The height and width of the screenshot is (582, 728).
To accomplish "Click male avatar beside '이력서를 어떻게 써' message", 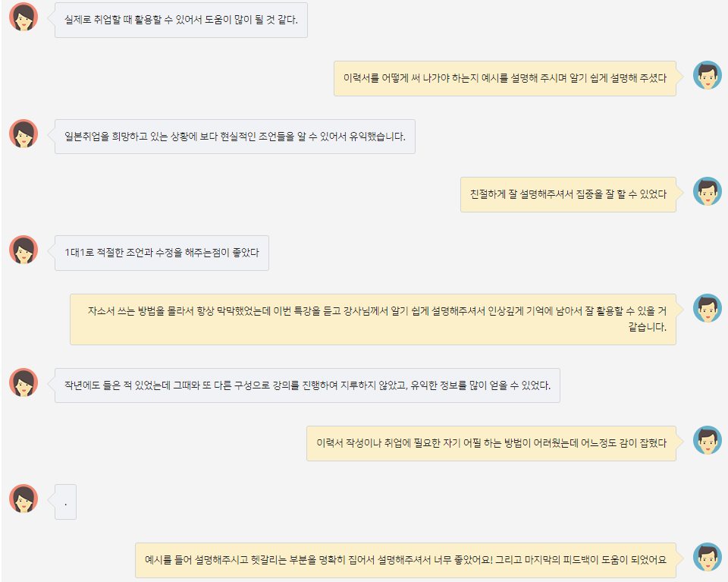I will point(707,75).
